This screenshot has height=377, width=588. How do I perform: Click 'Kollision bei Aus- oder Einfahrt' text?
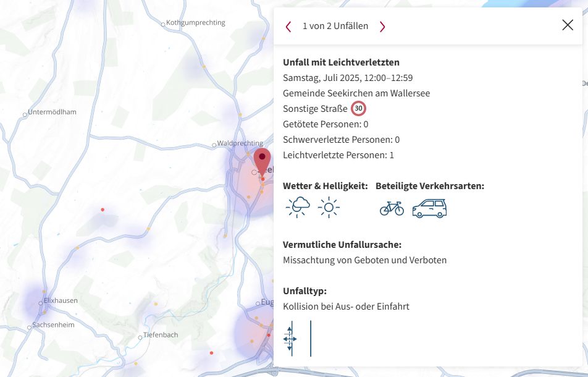click(x=346, y=307)
